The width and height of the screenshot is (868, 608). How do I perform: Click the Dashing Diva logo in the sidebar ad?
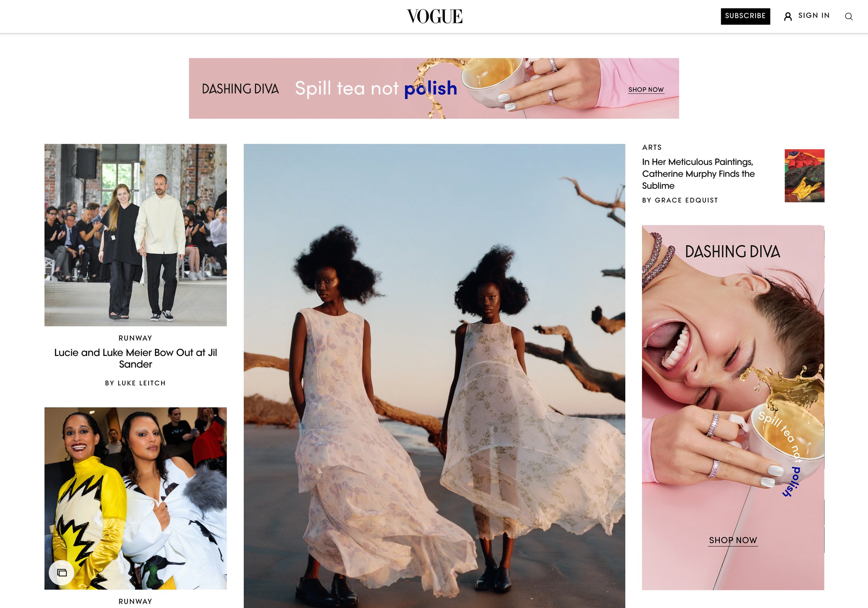point(732,252)
